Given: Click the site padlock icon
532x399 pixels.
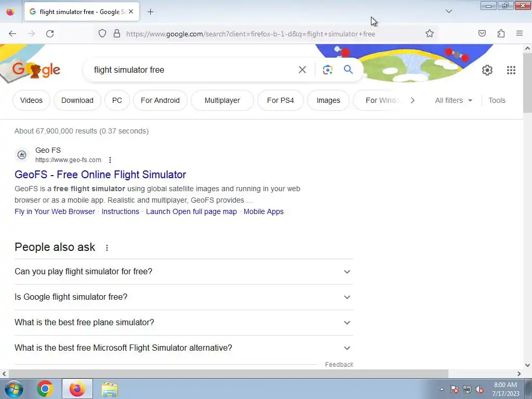Looking at the screenshot, I should click(x=117, y=34).
